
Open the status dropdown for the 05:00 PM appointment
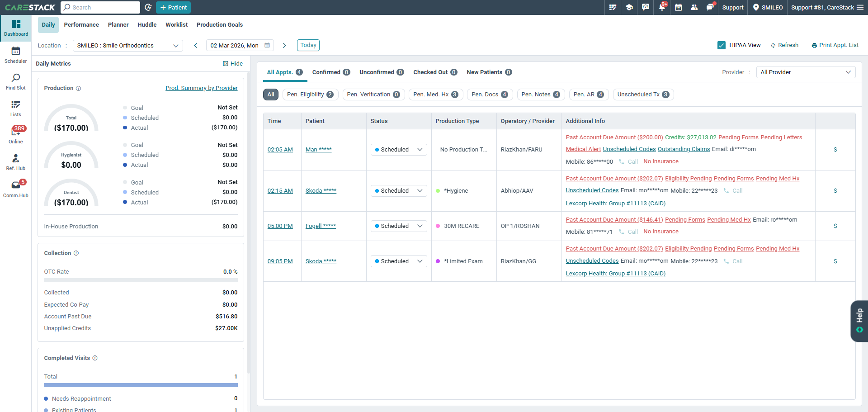(x=399, y=226)
